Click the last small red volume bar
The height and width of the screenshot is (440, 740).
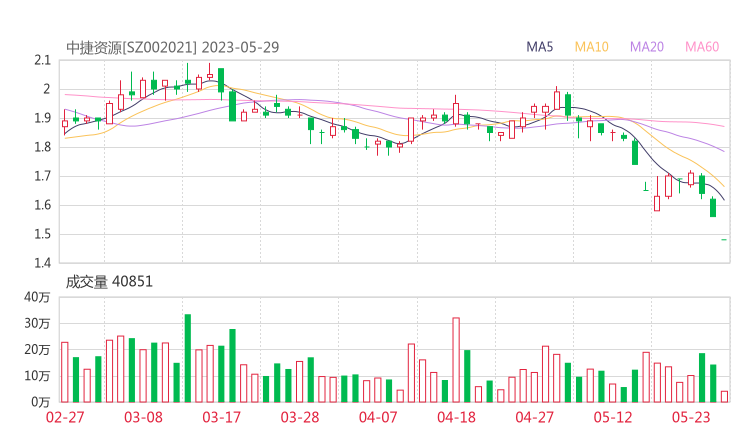coord(724,397)
